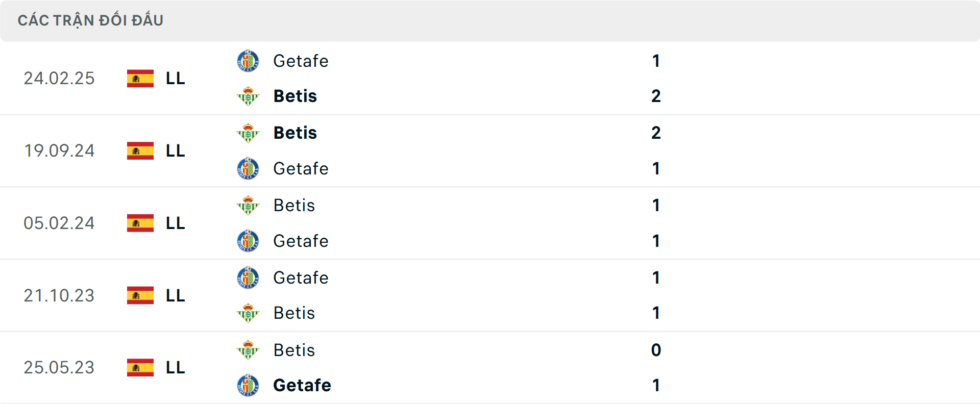Select LL league label for 25.05.23
The width and height of the screenshot is (980, 404).
pyautogui.click(x=175, y=367)
